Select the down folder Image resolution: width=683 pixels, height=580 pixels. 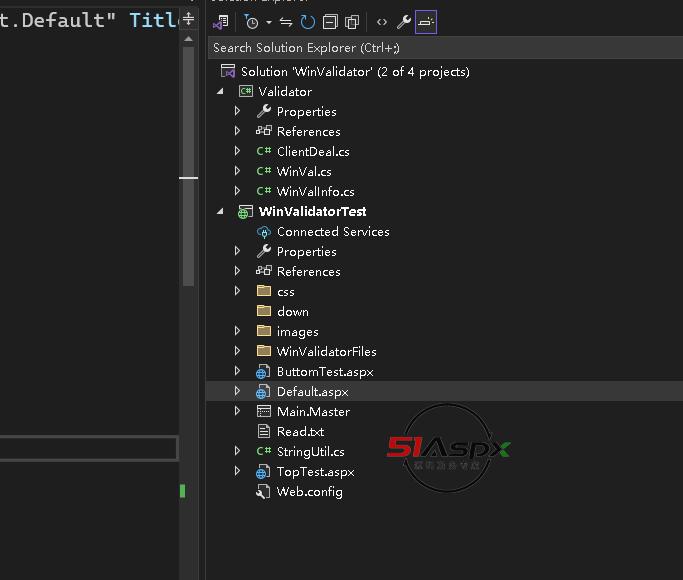(293, 312)
